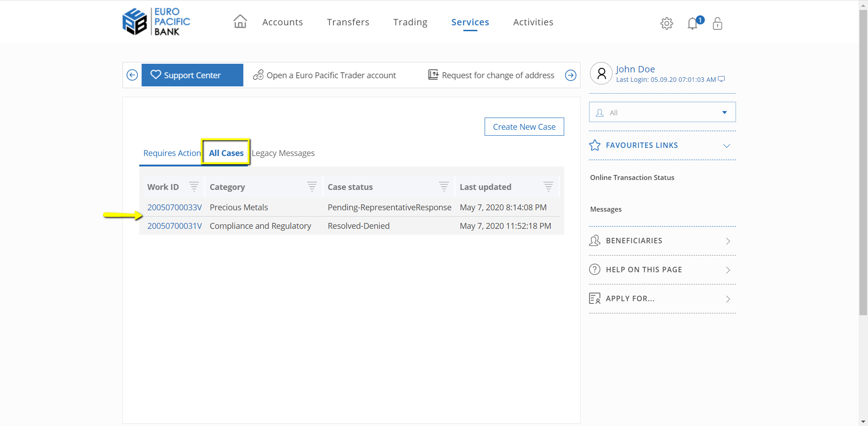868x426 pixels.
Task: Switch to the Legacy Messages tab
Action: coord(283,153)
